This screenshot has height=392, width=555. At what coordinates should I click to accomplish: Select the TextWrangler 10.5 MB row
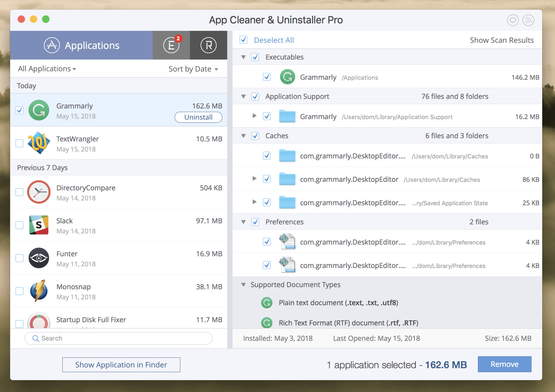point(119,143)
